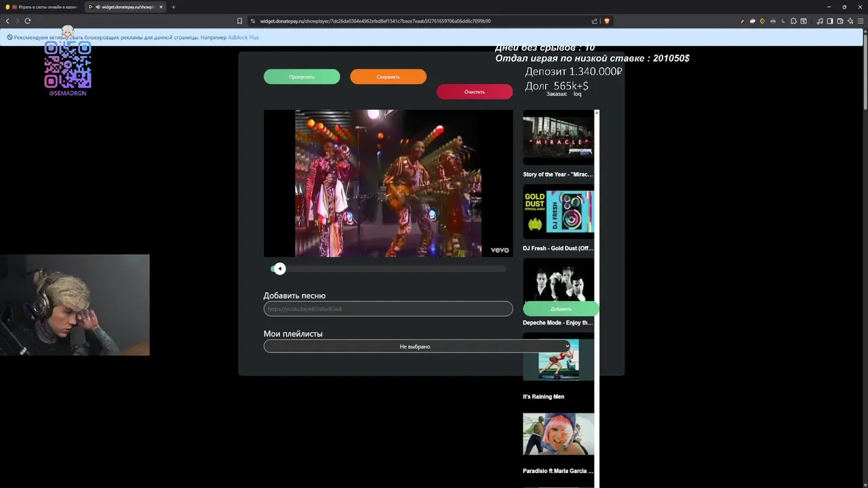Expand the 'Не выбрано' playlists dropdown

pos(417,346)
